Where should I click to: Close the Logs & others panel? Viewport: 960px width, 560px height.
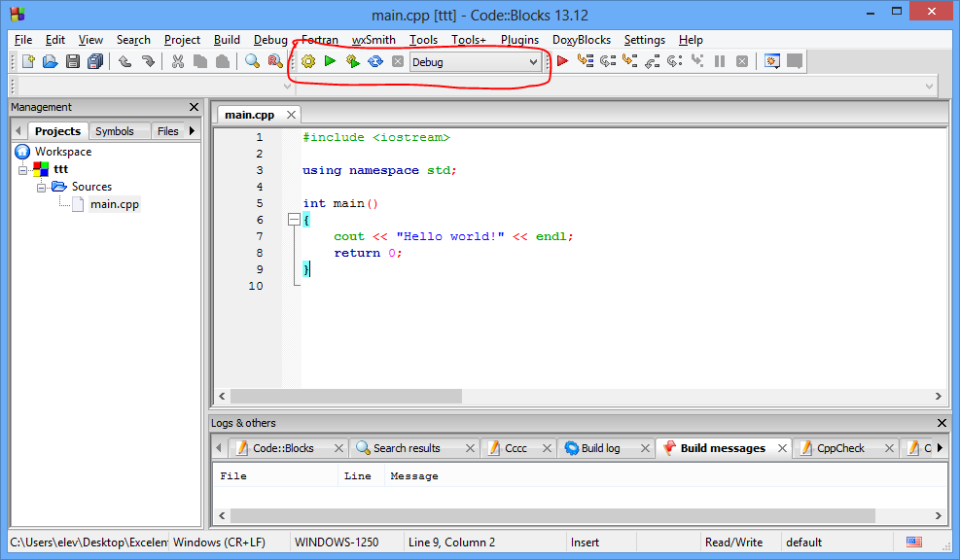tap(942, 423)
